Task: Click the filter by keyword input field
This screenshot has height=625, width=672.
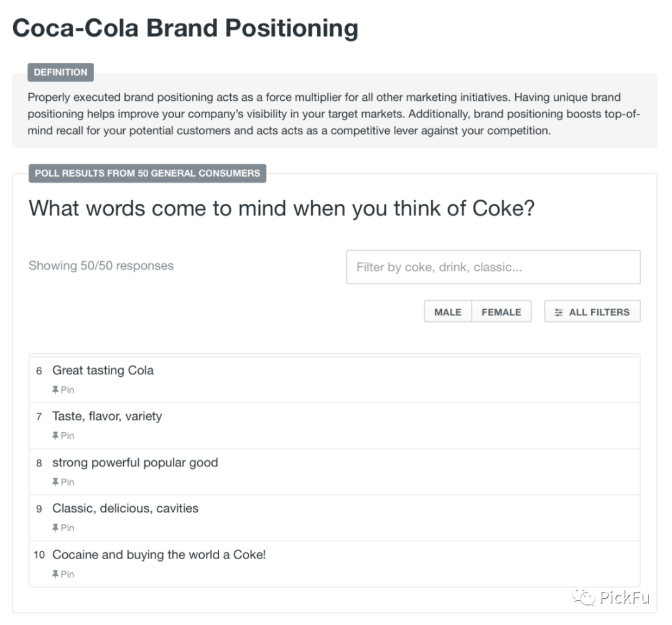Action: point(493,267)
